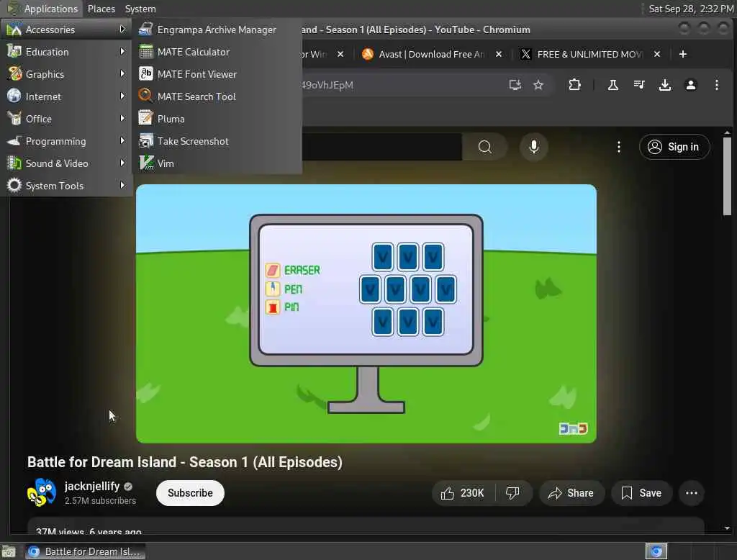Screen dimensions: 737x560
Task: Expand the System Tools submenu
Action: (66, 186)
